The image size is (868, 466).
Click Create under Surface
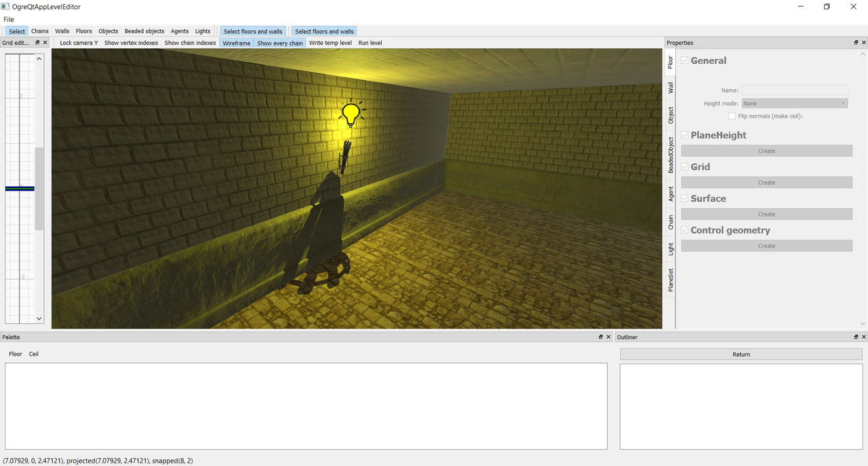coord(766,214)
